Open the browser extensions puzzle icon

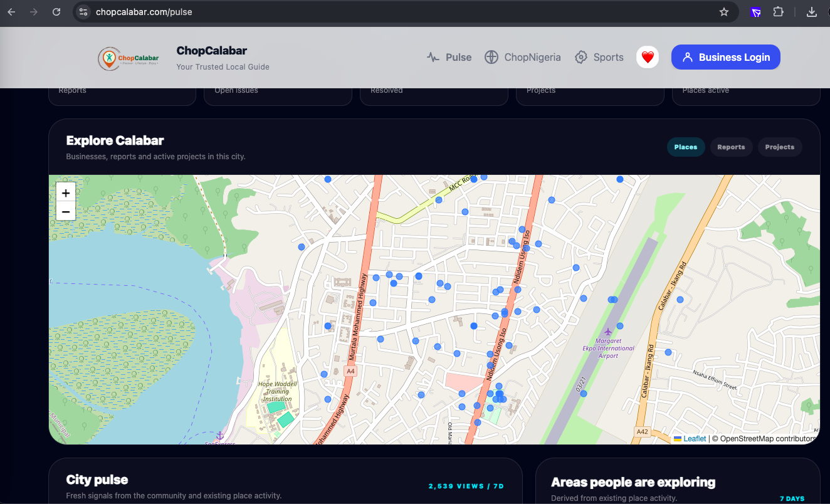click(x=778, y=12)
